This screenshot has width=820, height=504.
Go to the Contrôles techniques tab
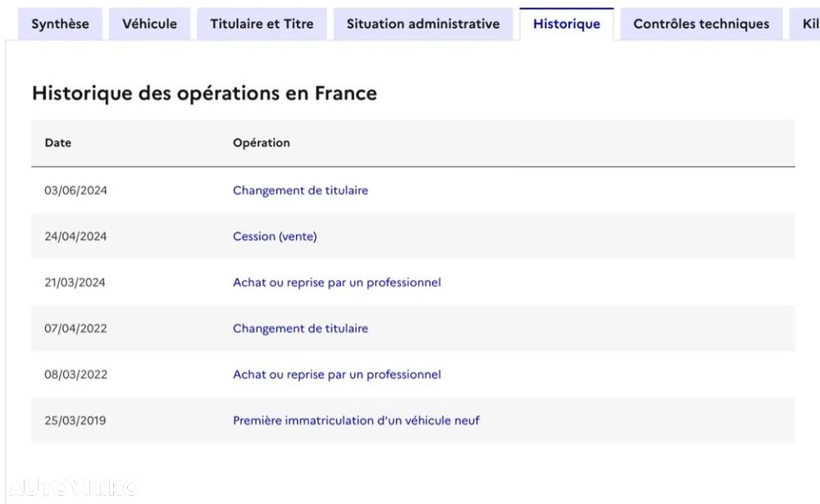pos(701,24)
